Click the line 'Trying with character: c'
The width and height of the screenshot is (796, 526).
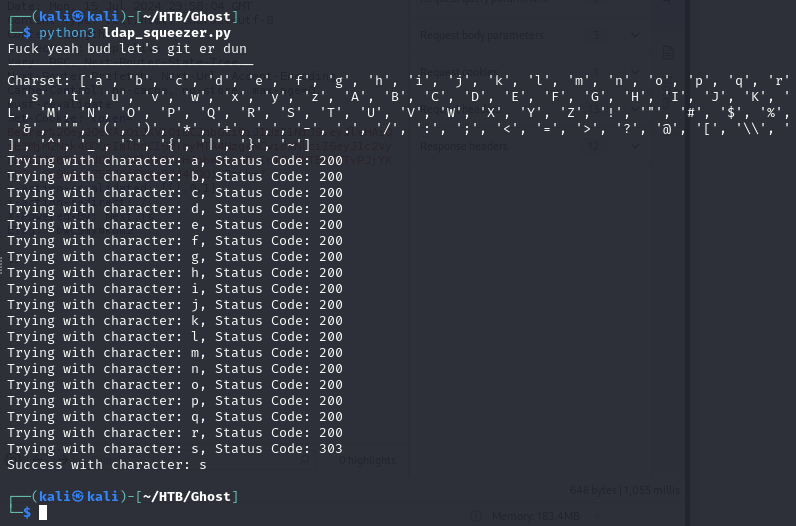(x=175, y=193)
